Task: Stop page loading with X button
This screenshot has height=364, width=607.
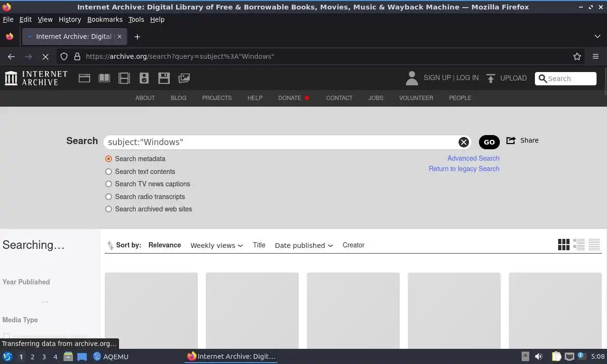Action: 46,56
